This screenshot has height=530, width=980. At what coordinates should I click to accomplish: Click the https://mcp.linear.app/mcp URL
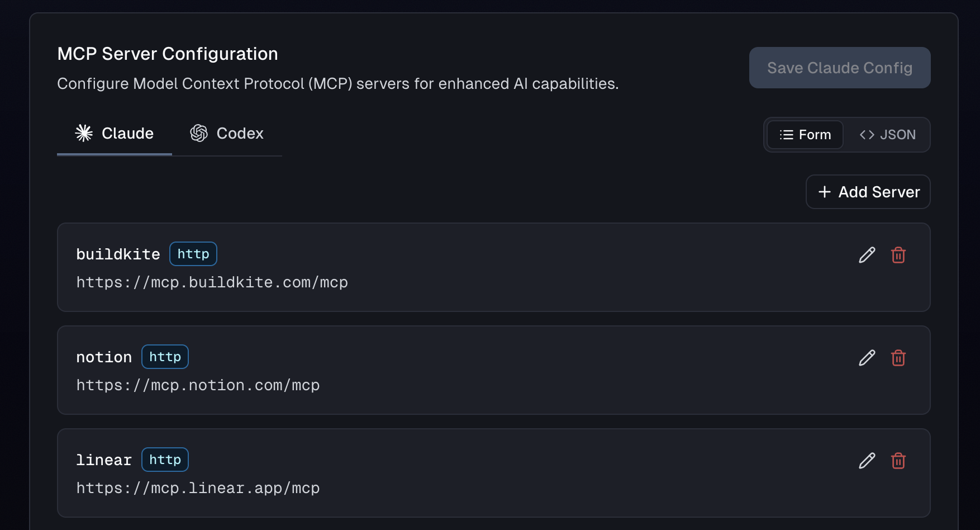(x=198, y=488)
